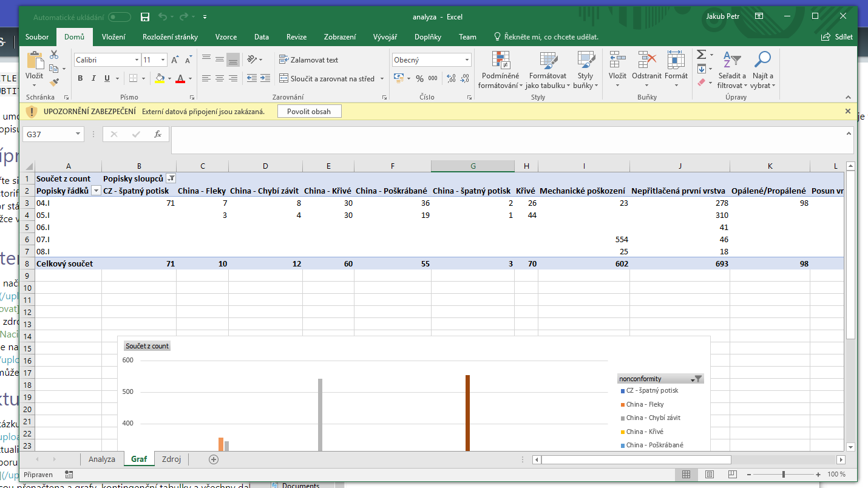The image size is (868, 488).
Task: Toggle italic formatting
Action: tap(93, 78)
